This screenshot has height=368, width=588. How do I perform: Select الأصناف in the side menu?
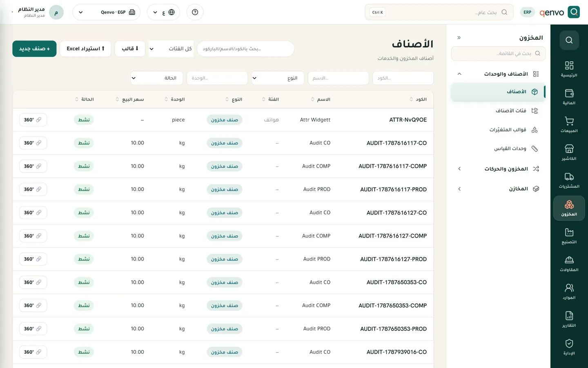tap(498, 92)
